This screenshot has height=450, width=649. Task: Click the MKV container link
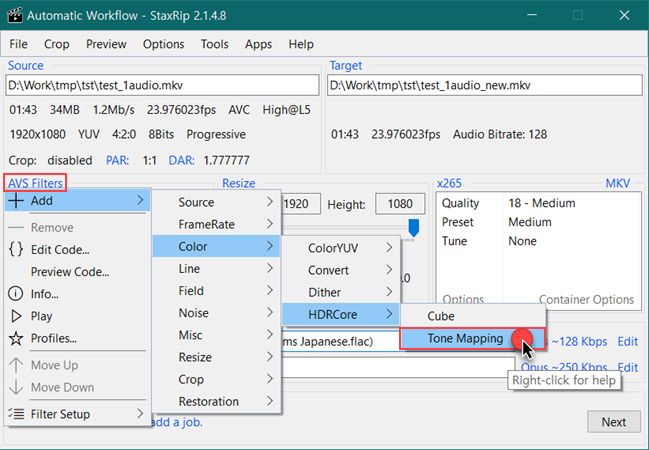[618, 183]
